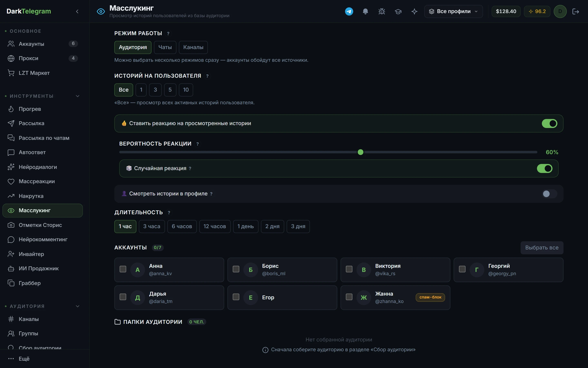Screen dimensions: 588x368
Task: Click the Граббер copy icon
Action: [x=11, y=283]
